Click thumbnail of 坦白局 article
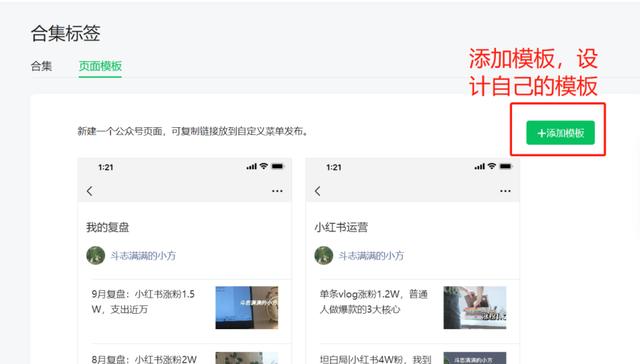This screenshot has width=640, height=364. pyautogui.click(x=475, y=358)
